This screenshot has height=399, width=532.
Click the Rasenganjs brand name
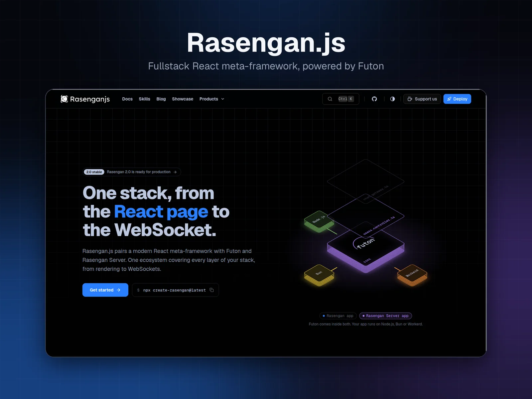click(x=90, y=99)
